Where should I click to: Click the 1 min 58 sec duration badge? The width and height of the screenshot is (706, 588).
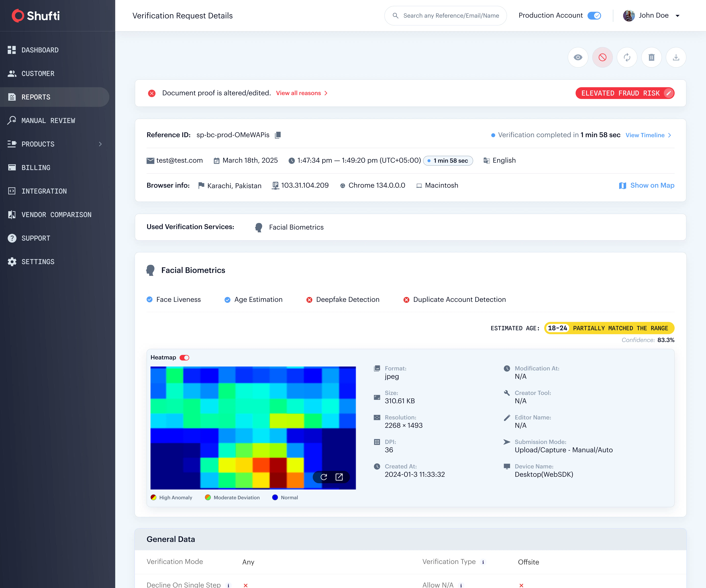tap(448, 161)
